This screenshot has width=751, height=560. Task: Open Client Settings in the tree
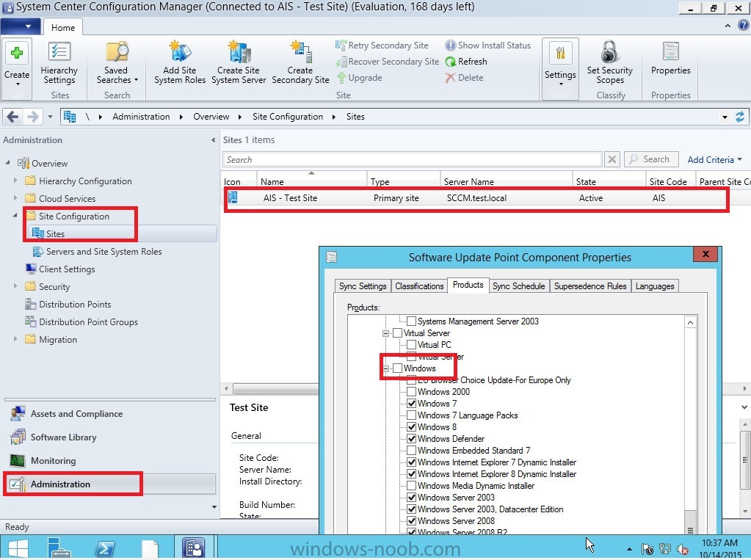pyautogui.click(x=60, y=269)
